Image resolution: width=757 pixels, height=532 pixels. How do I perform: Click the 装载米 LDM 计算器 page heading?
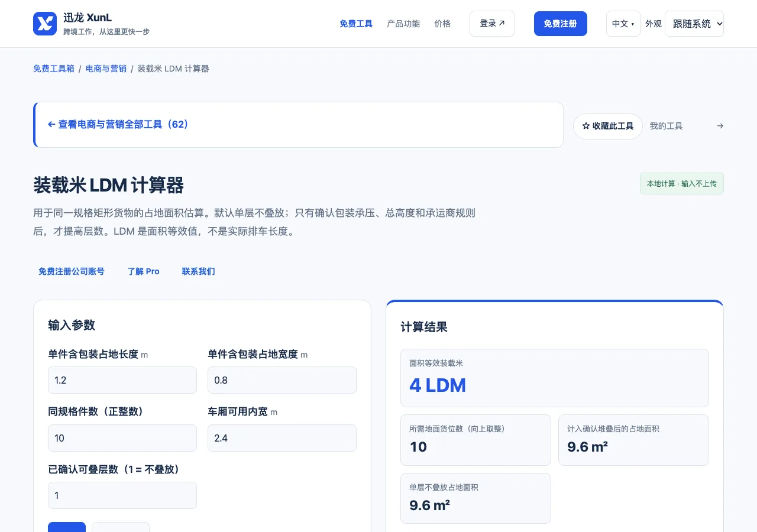(109, 185)
